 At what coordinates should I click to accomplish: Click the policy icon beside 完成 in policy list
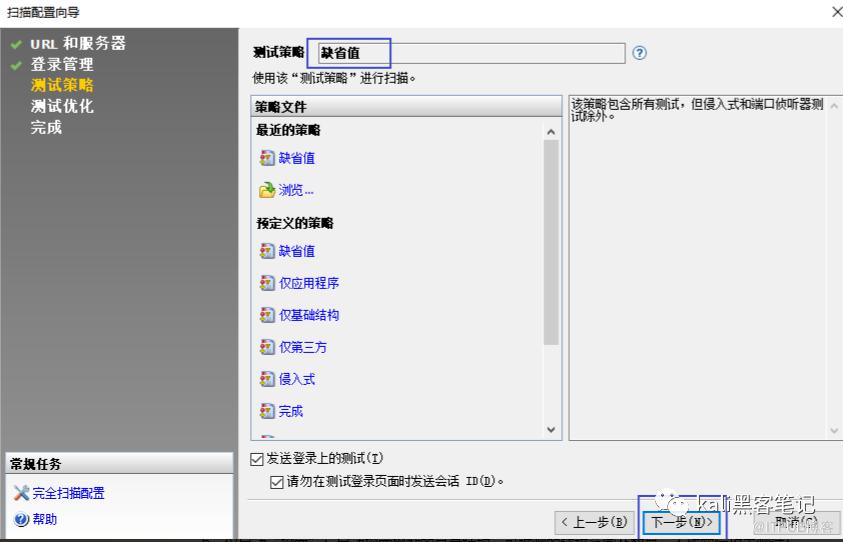pyautogui.click(x=267, y=411)
